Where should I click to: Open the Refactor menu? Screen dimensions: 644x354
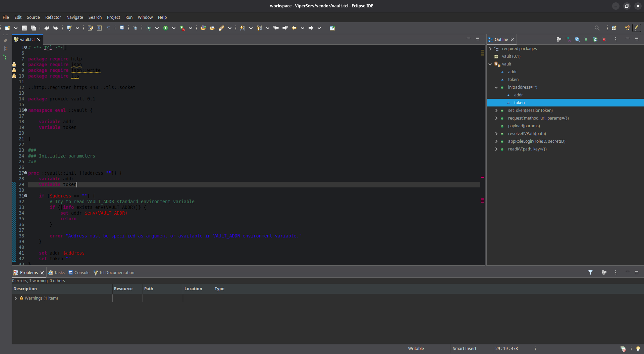click(53, 17)
